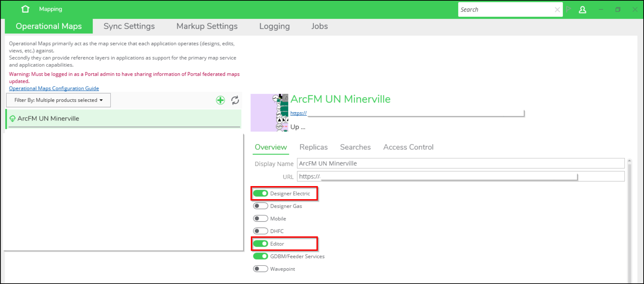Minimize the Mapping window
Viewport: 644px width, 284px height.
pyautogui.click(x=601, y=9)
